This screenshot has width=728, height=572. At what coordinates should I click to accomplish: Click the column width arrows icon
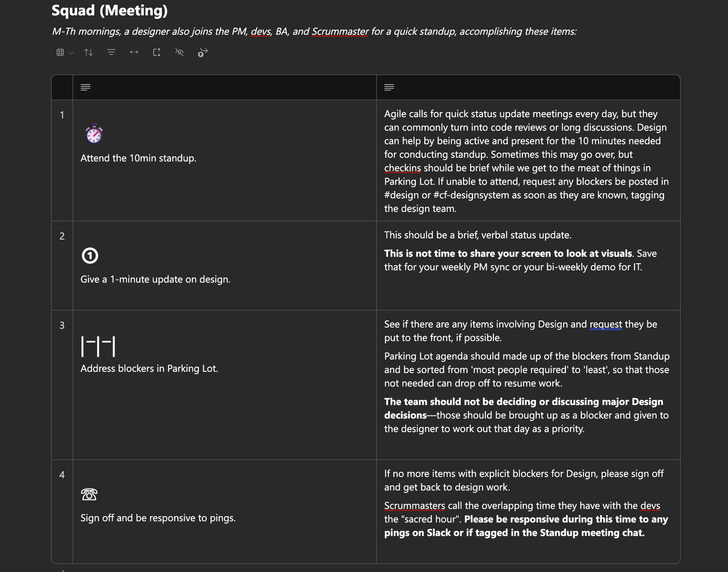click(x=134, y=53)
